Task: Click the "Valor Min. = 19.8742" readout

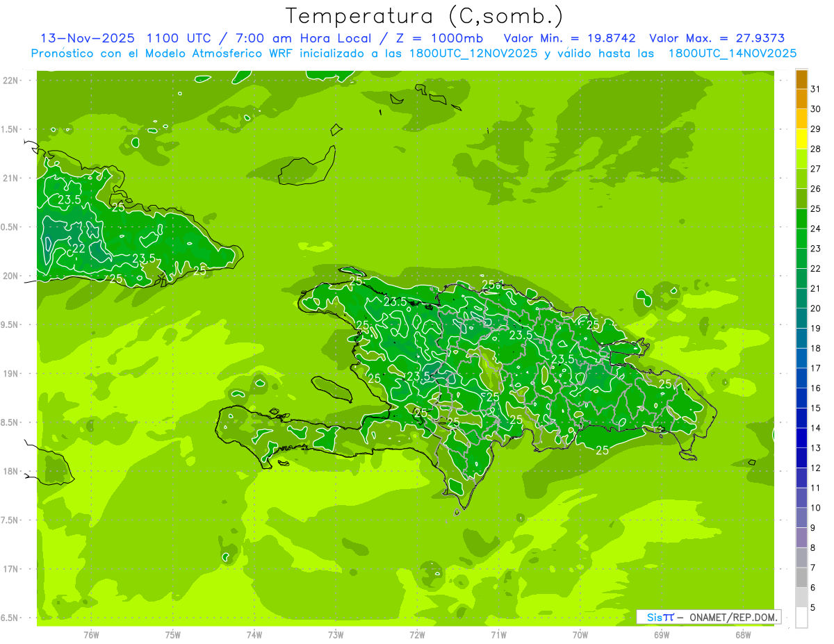Action: (569, 38)
